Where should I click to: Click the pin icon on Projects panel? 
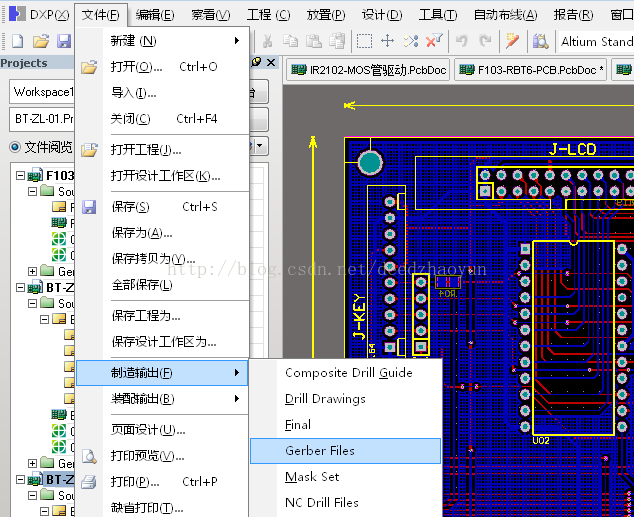pos(256,62)
